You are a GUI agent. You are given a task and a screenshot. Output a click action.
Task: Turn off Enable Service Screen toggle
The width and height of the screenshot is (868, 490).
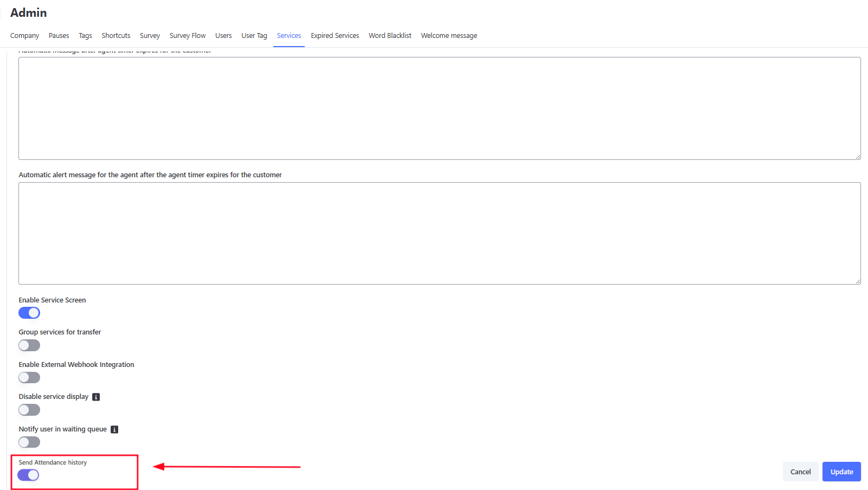point(29,313)
